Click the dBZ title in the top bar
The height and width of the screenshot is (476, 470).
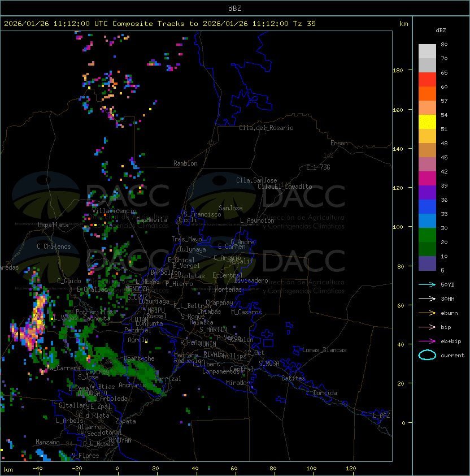click(235, 8)
